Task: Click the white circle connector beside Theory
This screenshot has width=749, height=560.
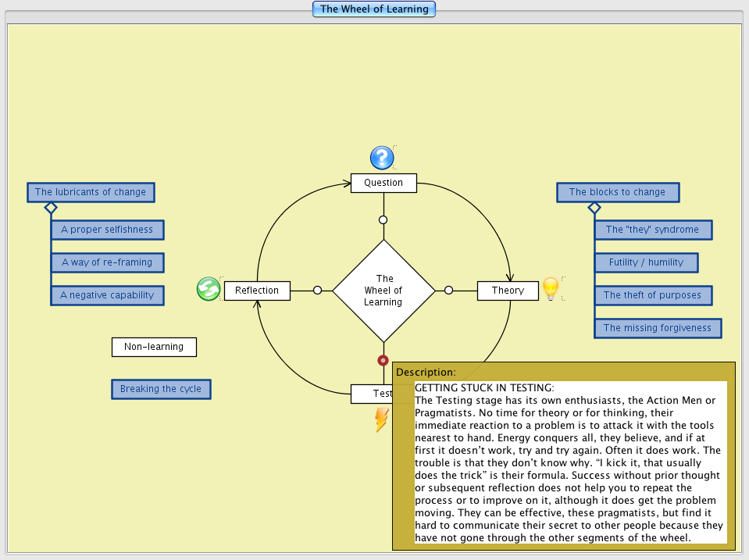Action: [x=448, y=291]
